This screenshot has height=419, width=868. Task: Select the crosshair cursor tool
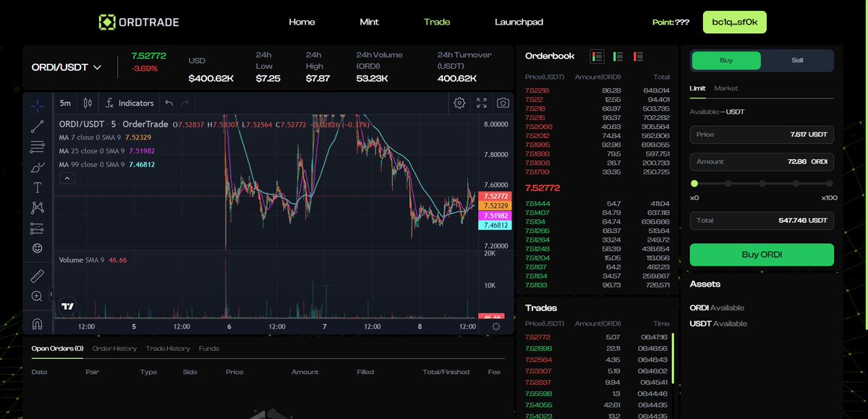click(x=38, y=106)
